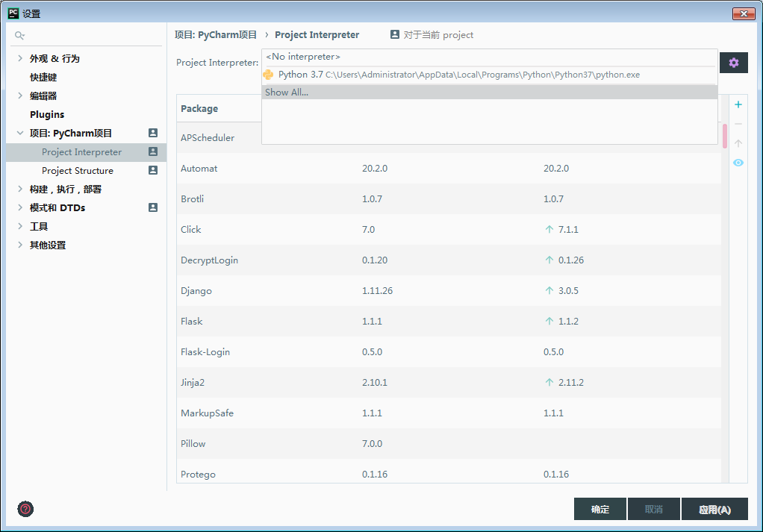763x532 pixels.
Task: Click project-level icon beside Project Interpreter item
Action: click(153, 151)
